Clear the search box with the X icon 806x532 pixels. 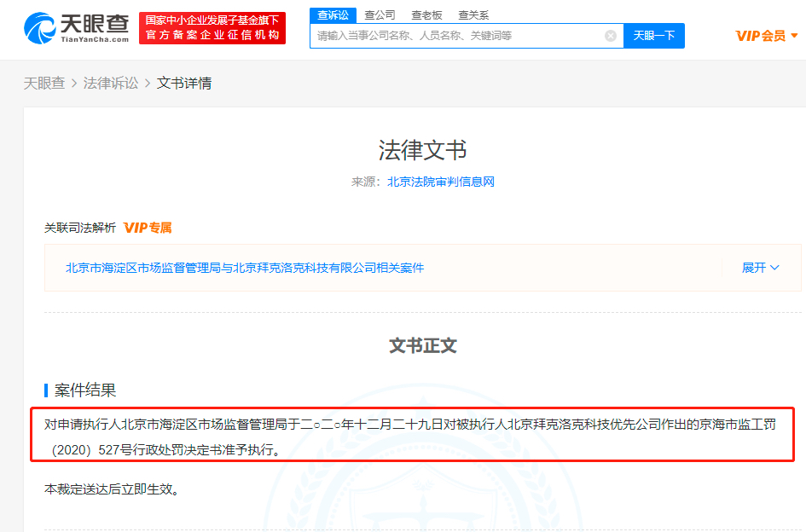610,36
